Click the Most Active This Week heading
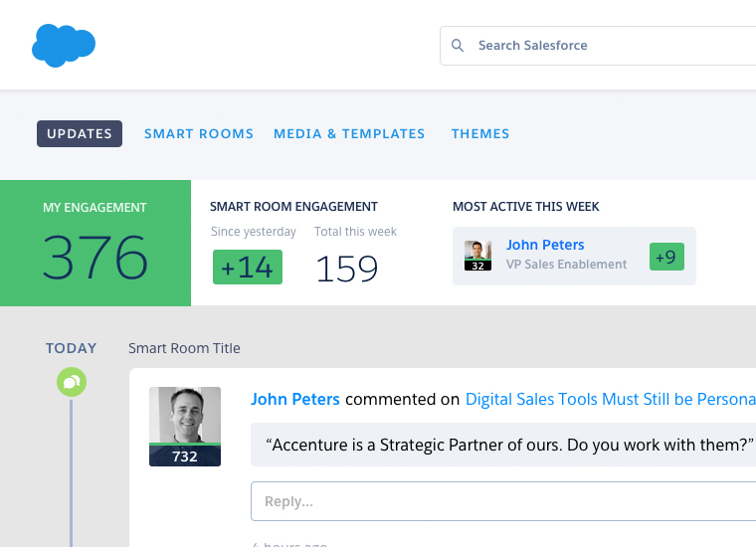 (x=525, y=206)
